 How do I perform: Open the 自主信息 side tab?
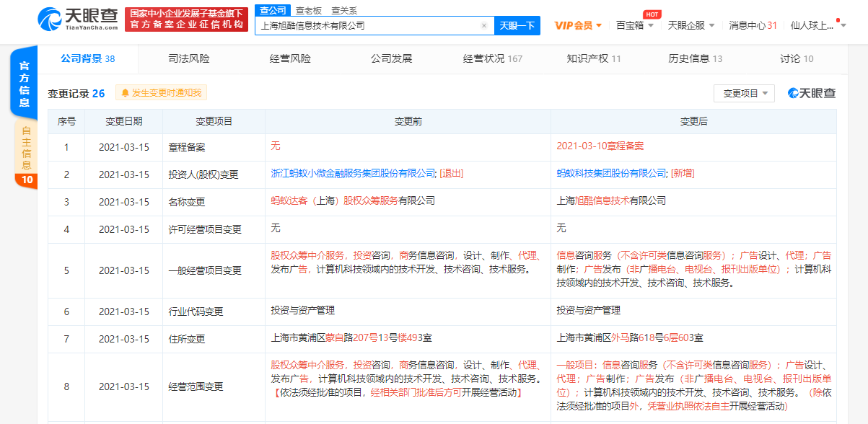click(x=26, y=153)
